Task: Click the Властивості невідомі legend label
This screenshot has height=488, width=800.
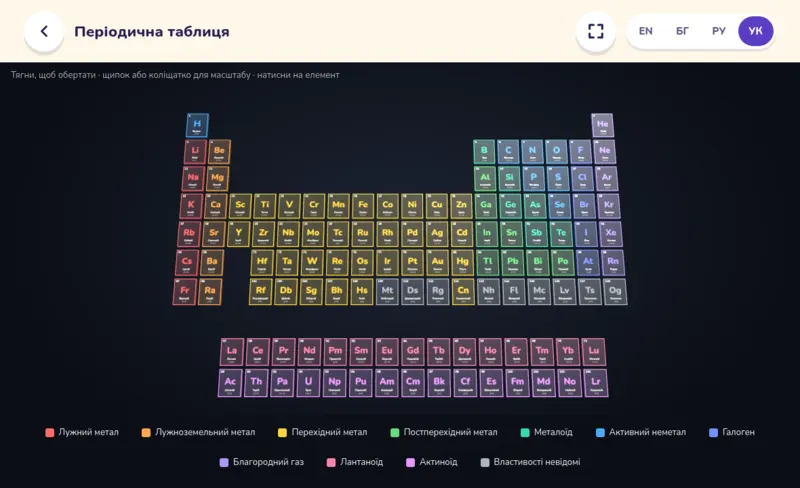Action: pyautogui.click(x=537, y=462)
